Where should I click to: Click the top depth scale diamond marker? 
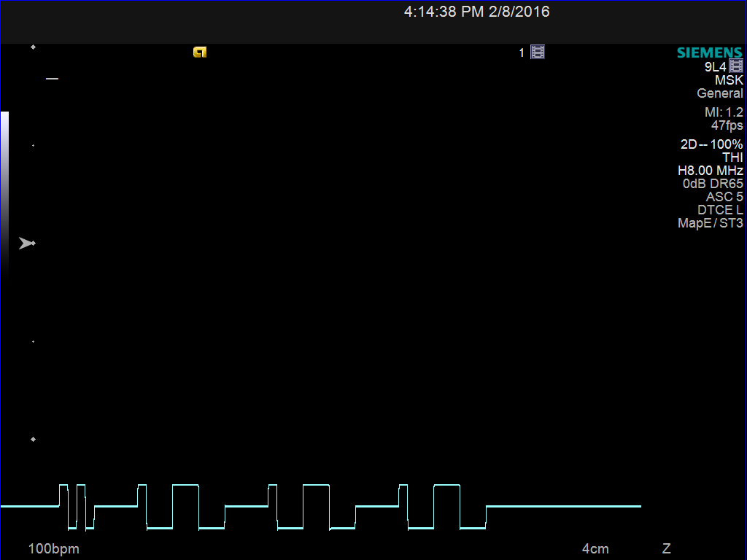[x=33, y=47]
